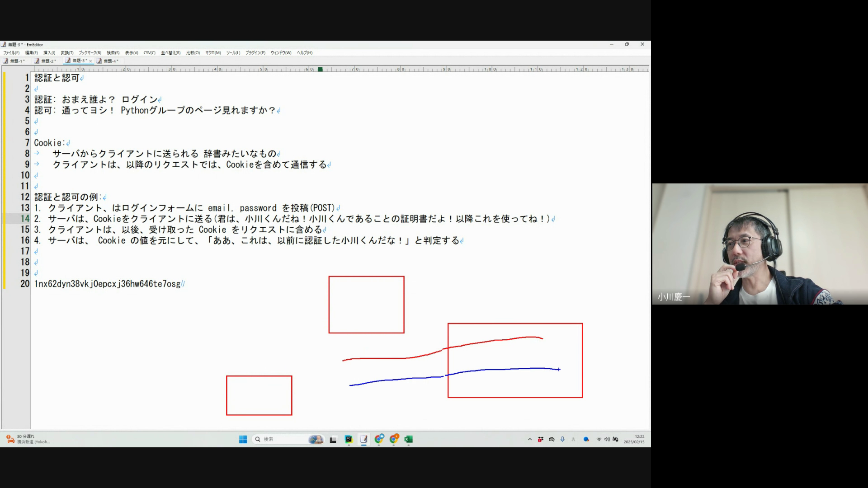The height and width of the screenshot is (488, 868).
Task: Expand the hidden system tray icons chevron
Action: pos(530,439)
